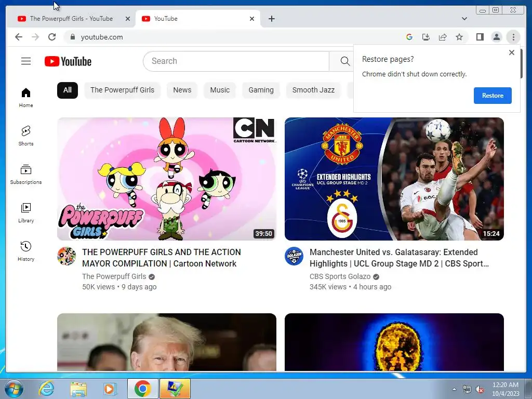The image size is (532, 399).
Task: Click the muted volume tray icon
Action: click(480, 389)
